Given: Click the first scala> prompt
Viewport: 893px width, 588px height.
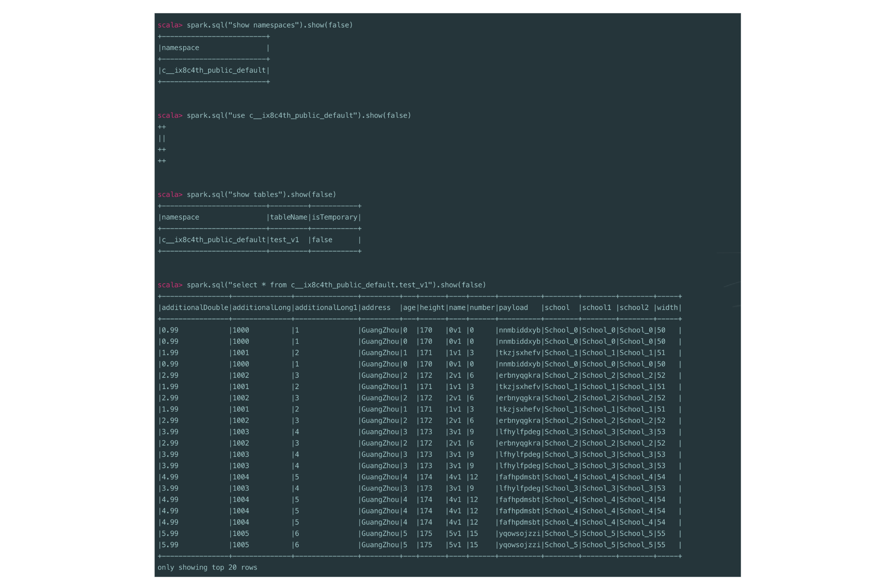Looking at the screenshot, I should click(x=170, y=25).
